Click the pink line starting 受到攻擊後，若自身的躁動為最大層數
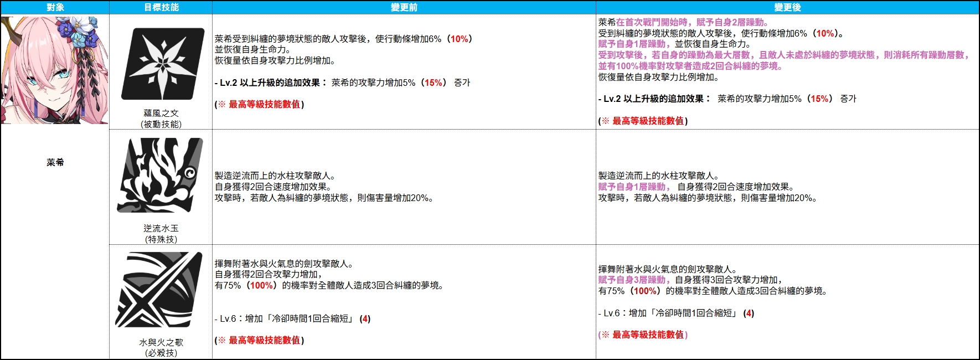This screenshot has height=360, width=980. click(x=784, y=55)
